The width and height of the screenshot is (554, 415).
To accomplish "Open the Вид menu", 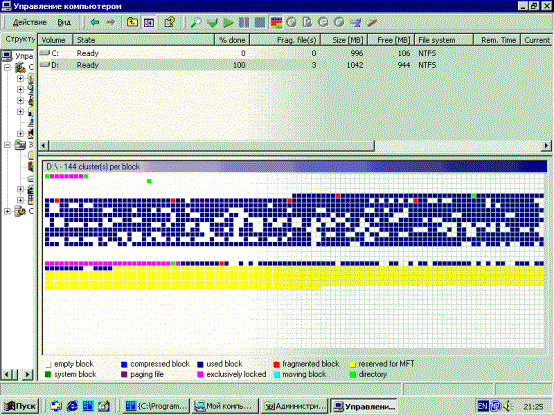I will pos(64,23).
